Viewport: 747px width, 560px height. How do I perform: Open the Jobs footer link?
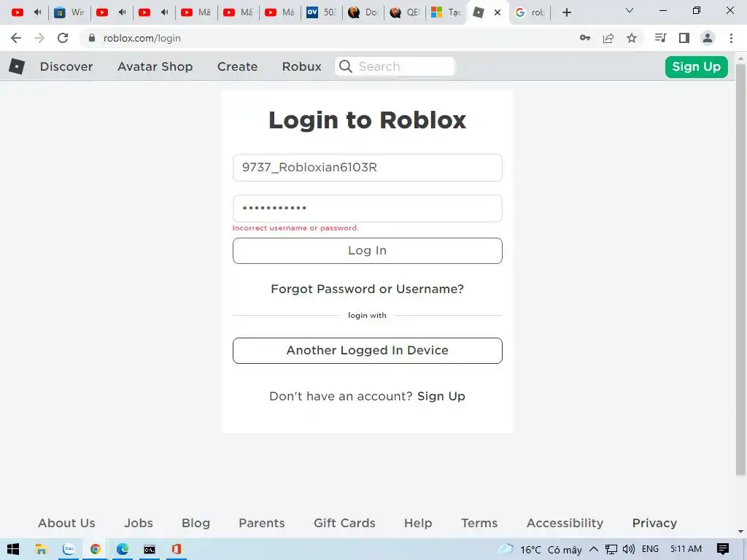coord(139,523)
